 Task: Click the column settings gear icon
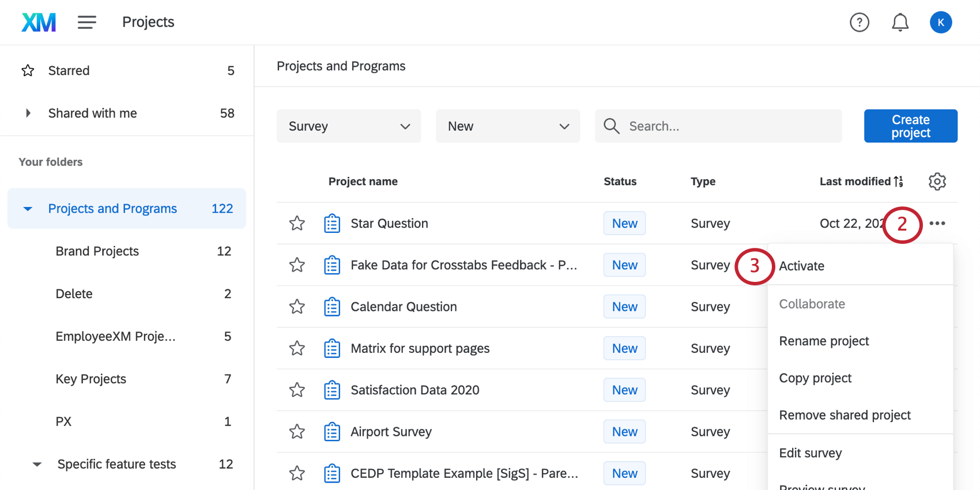point(937,182)
